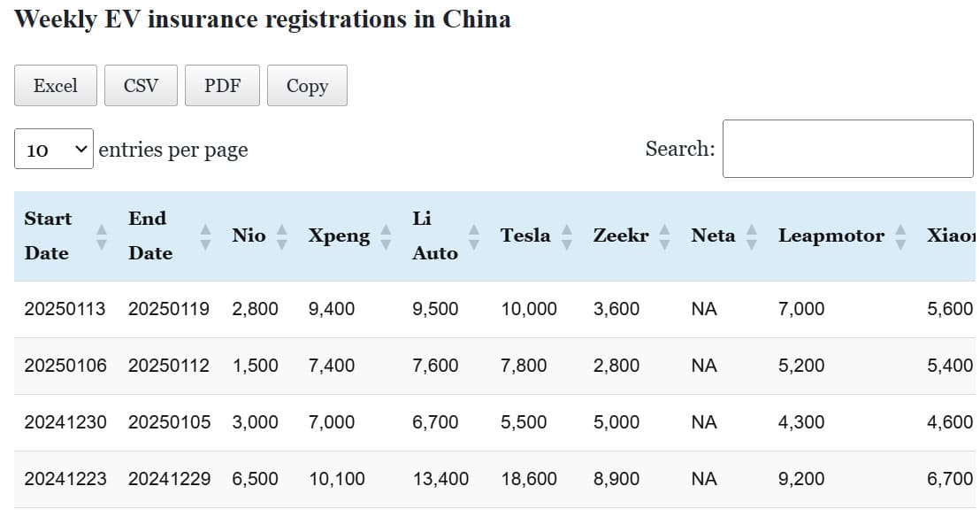Select end date 20250105 cell
Screen dimensions: 980x517
(x=169, y=422)
